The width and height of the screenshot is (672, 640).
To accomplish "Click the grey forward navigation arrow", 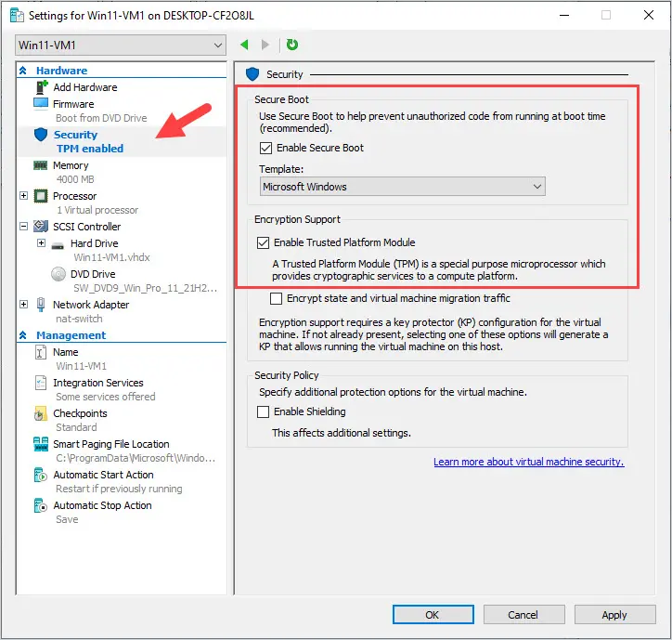I will 265,45.
